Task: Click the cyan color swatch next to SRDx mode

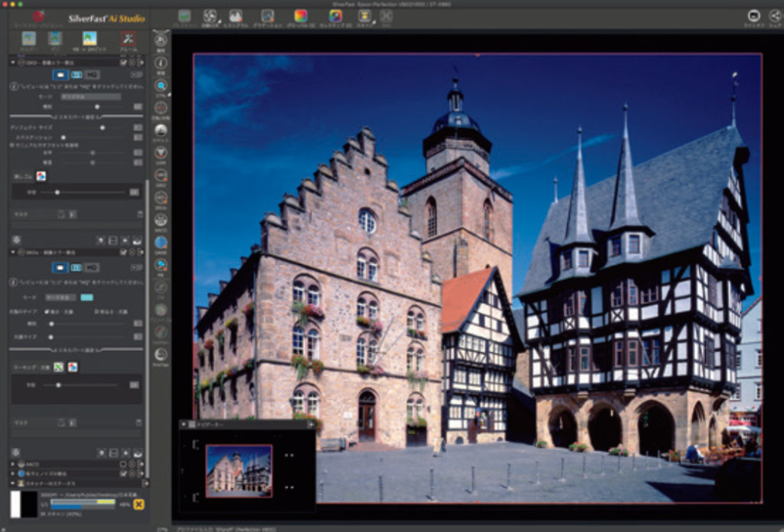Action: click(87, 298)
